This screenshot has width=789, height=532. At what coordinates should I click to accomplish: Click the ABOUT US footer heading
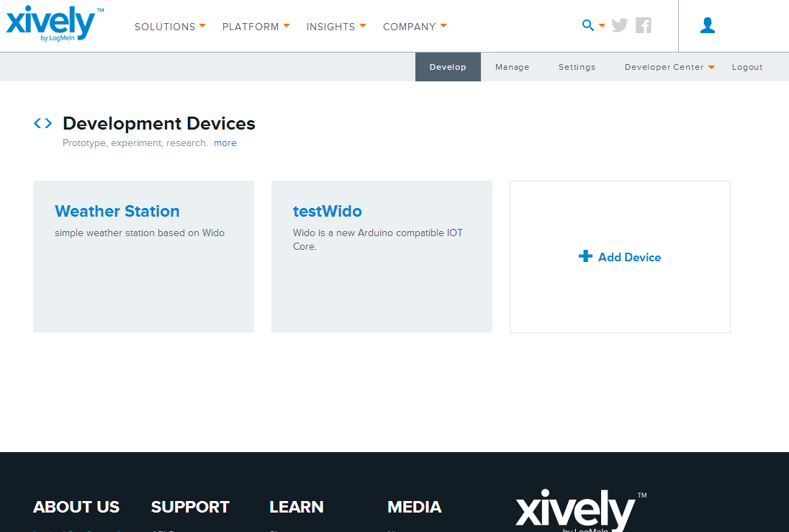point(76,507)
